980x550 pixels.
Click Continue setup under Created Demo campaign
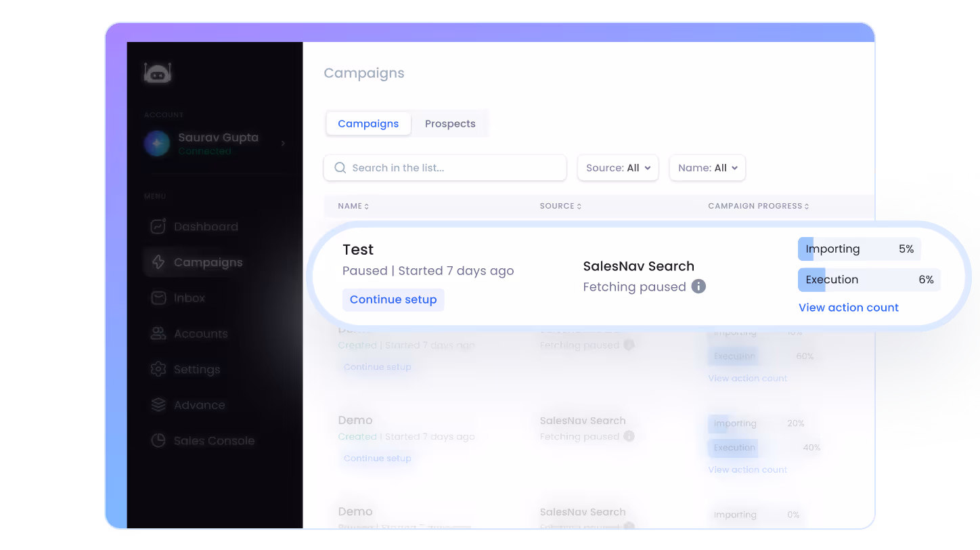click(378, 459)
